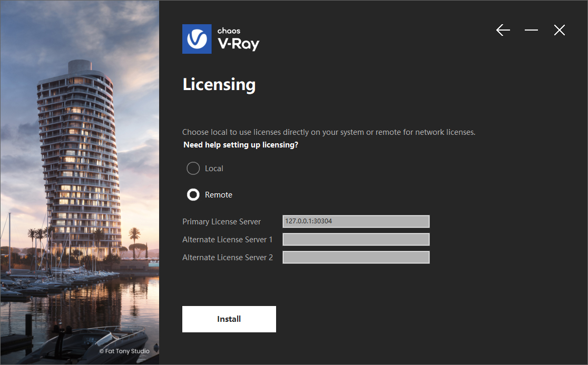Click the 'Choose local to use licenses' description
Viewport: 588px width, 365px height.
coord(329,132)
